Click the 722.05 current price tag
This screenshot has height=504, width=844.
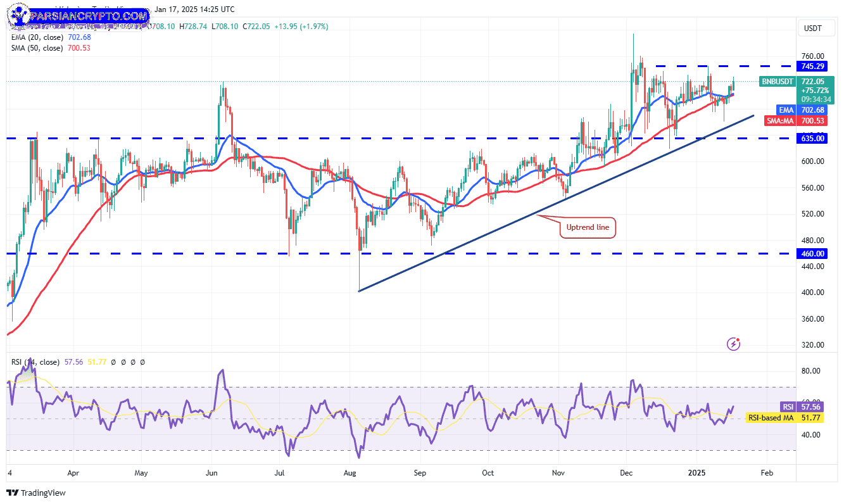pyautogui.click(x=812, y=82)
